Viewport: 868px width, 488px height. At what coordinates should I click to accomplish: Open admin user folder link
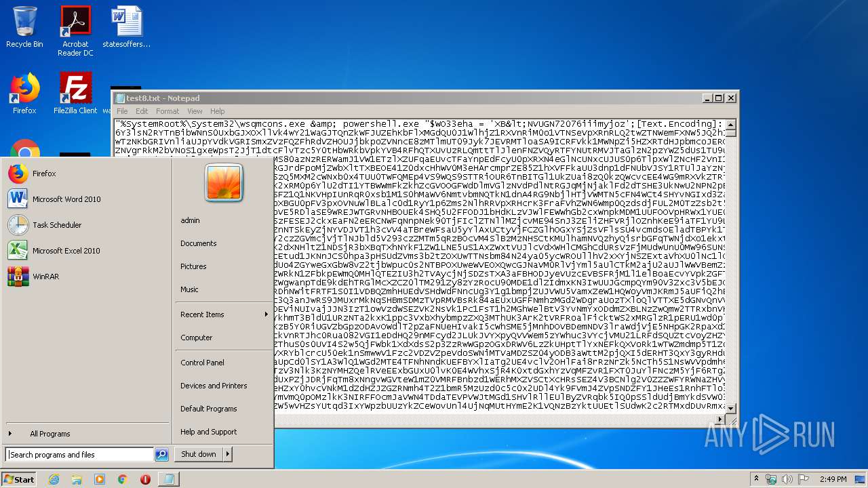tap(190, 220)
